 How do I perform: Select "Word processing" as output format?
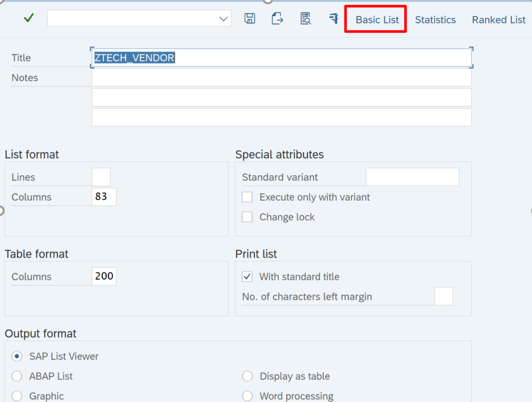tap(247, 396)
